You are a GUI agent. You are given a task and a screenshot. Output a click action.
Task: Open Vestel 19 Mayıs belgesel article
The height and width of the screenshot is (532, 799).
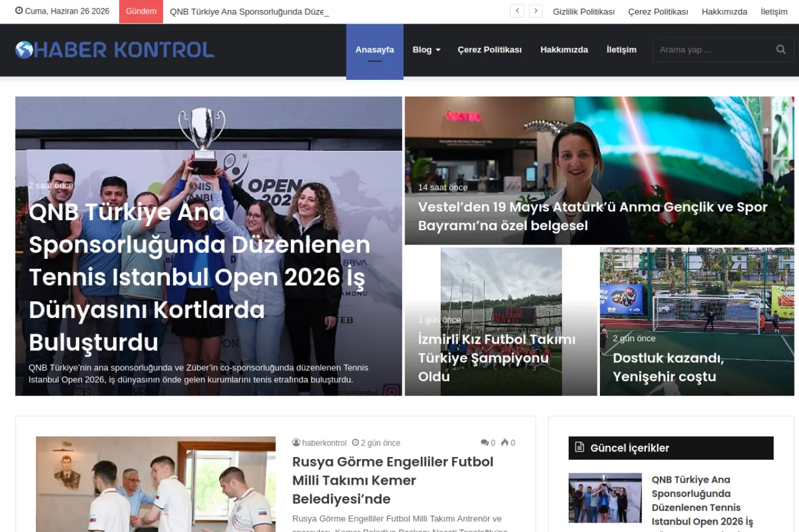pyautogui.click(x=592, y=216)
